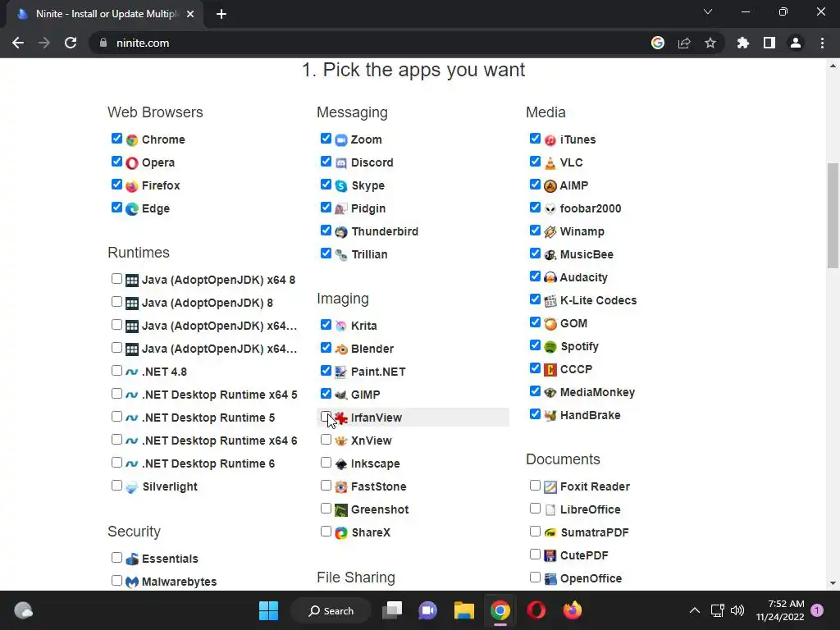840x630 pixels.
Task: Click the Malwarebytes icon under Security
Action: point(132,582)
